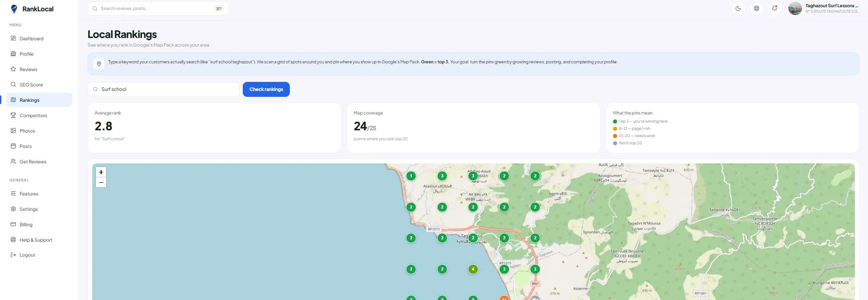
Task: Click the lifebuoy support icon
Action: pyautogui.click(x=756, y=8)
